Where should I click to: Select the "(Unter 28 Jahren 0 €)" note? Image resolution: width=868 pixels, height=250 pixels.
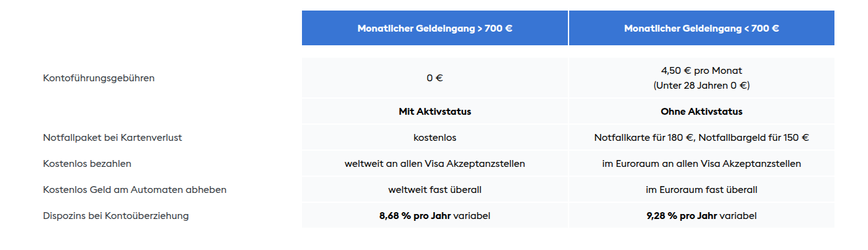(x=701, y=86)
